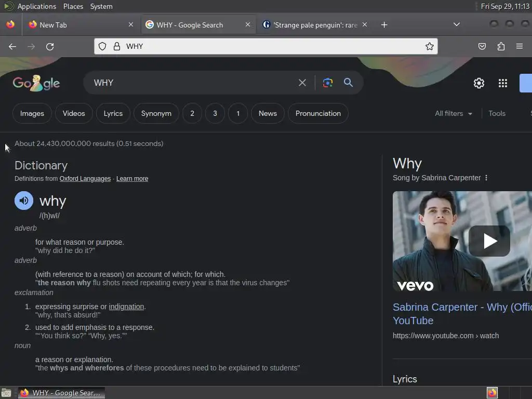The width and height of the screenshot is (532, 399).
Task: Bookmark this page with the star
Action: point(430,46)
